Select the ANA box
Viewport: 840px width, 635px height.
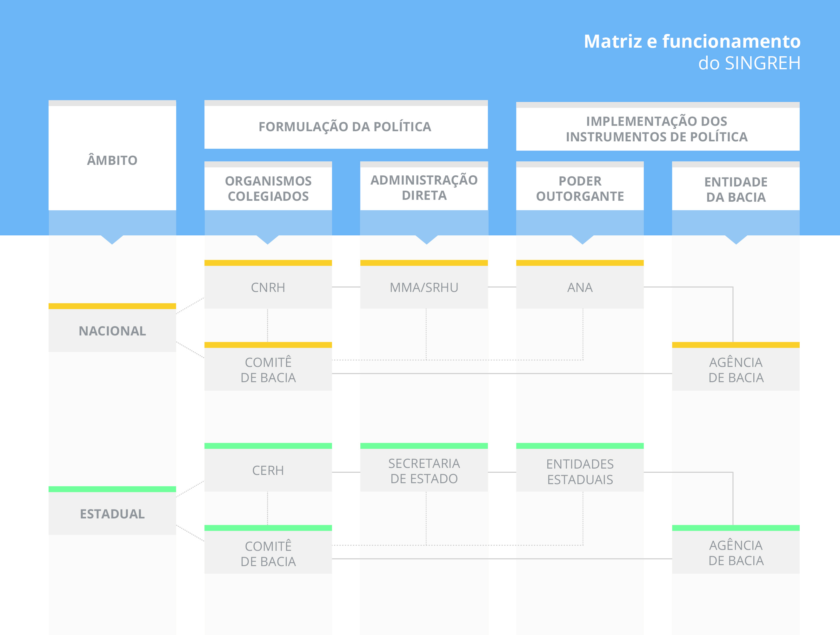(x=579, y=287)
